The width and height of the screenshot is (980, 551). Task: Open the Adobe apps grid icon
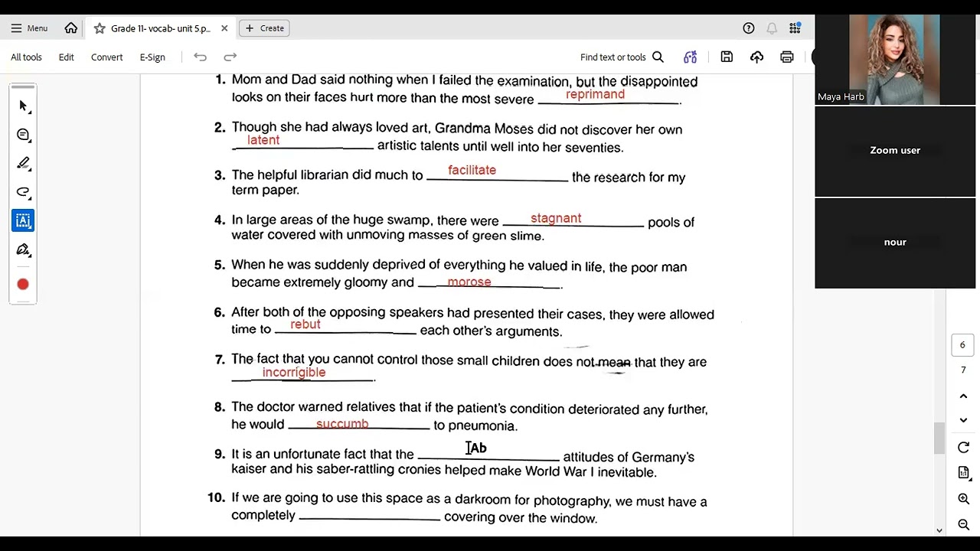pos(795,28)
